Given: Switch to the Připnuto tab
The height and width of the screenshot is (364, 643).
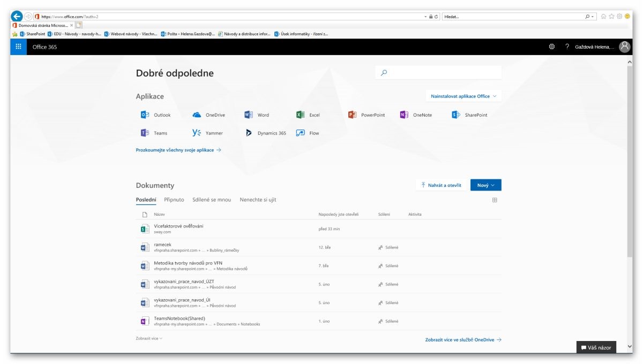Looking at the screenshot, I should pos(174,200).
